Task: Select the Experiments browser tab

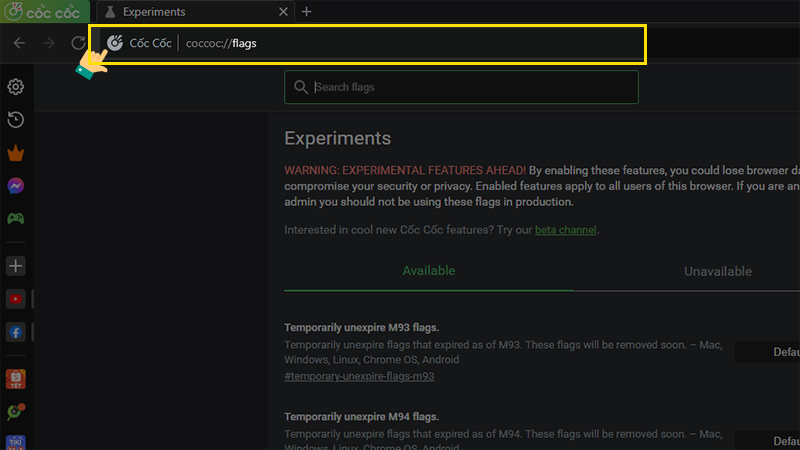Action: pos(195,12)
